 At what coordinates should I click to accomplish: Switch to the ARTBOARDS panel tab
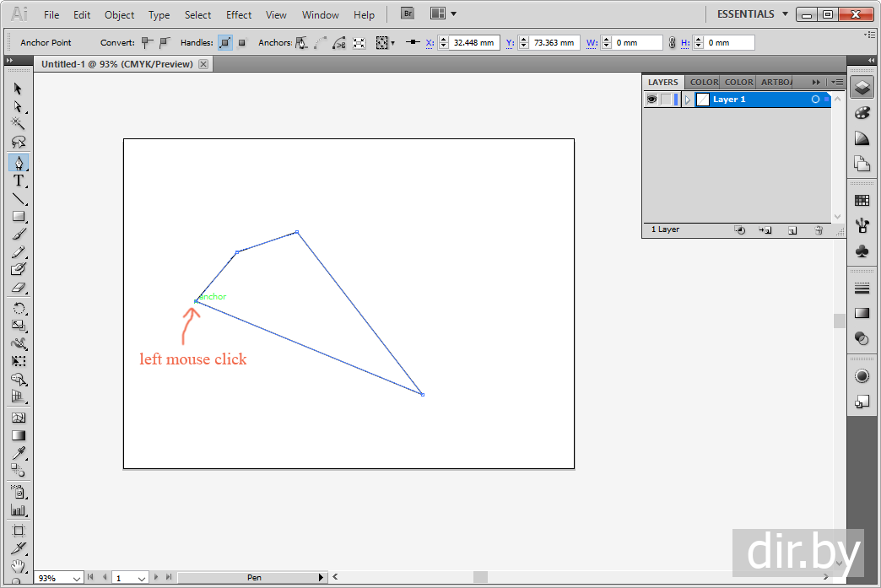click(776, 82)
